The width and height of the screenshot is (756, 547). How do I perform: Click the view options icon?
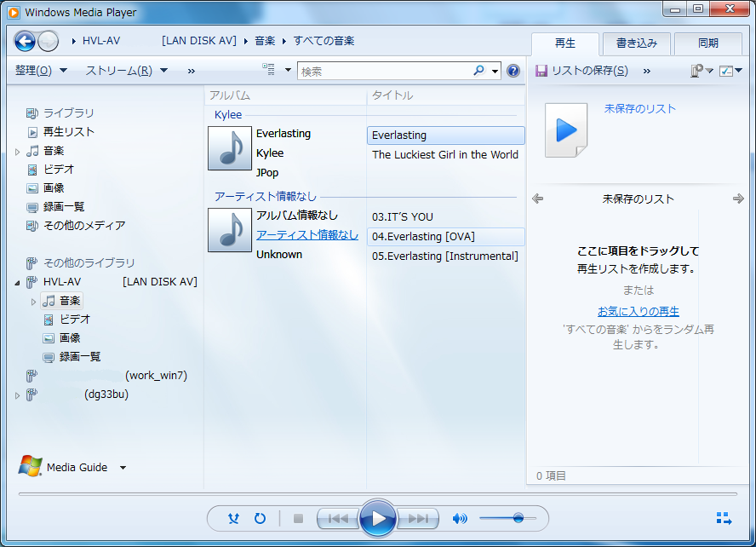[268, 70]
